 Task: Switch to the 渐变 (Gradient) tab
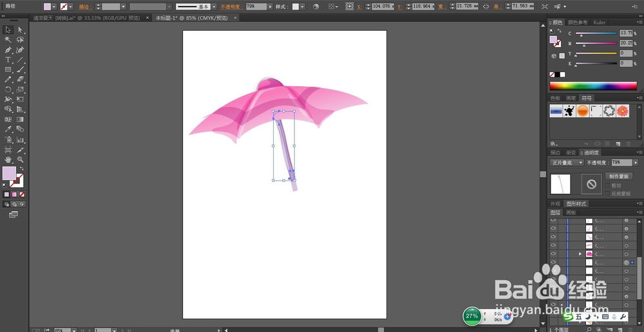click(x=571, y=152)
